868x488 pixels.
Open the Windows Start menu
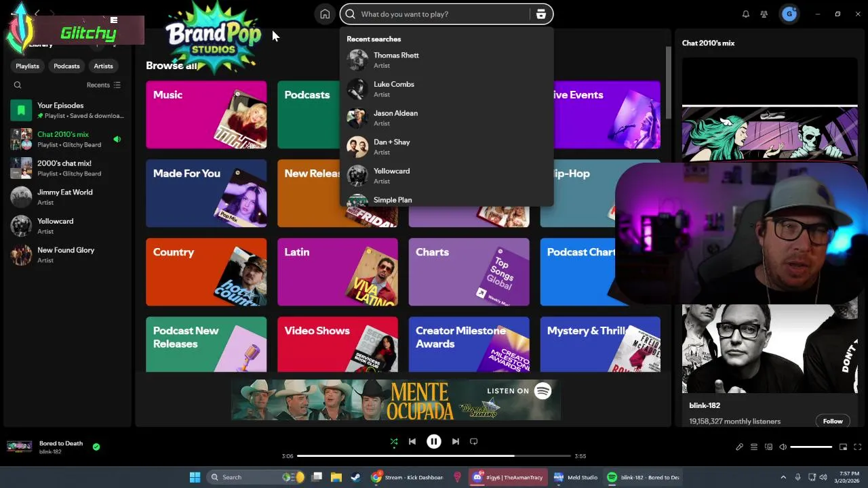point(195,477)
